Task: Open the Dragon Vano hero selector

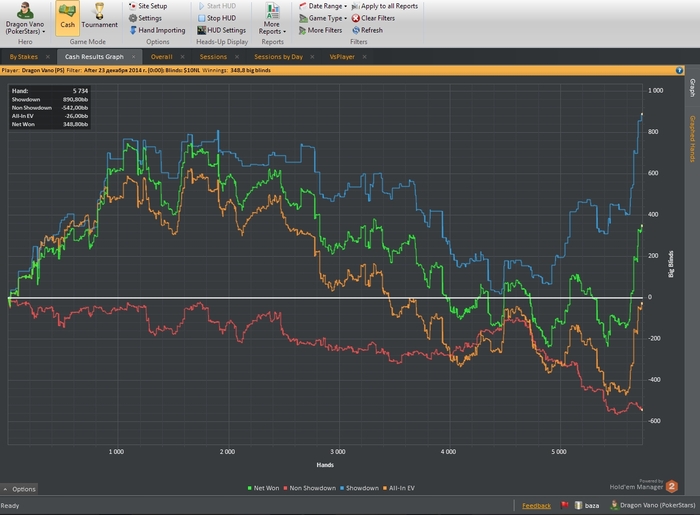Action: pyautogui.click(x=25, y=19)
